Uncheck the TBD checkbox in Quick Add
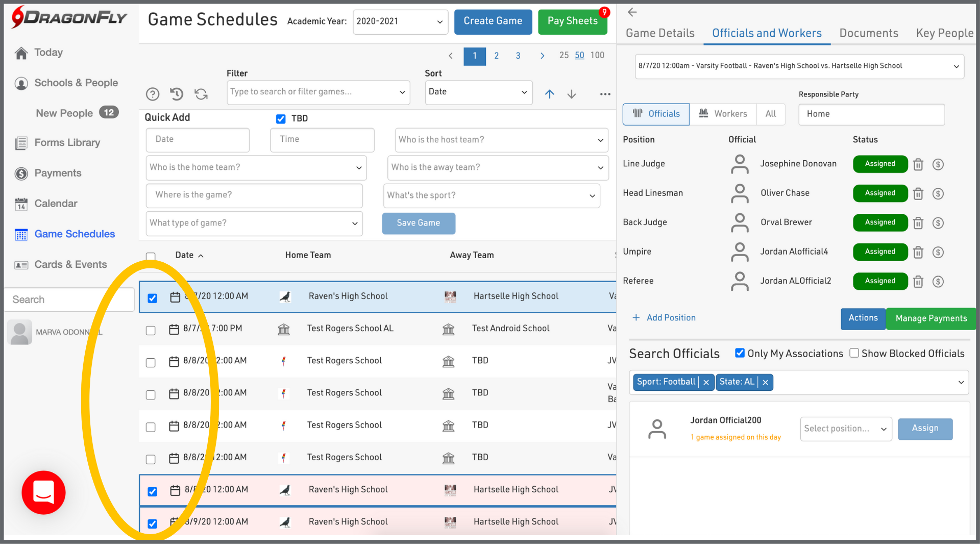This screenshot has width=980, height=551. point(281,119)
